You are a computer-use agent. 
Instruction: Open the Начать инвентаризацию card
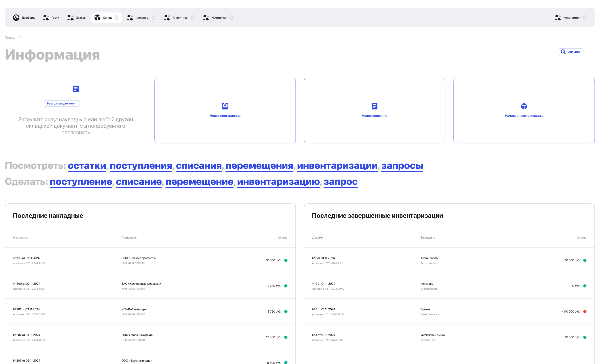tap(524, 111)
